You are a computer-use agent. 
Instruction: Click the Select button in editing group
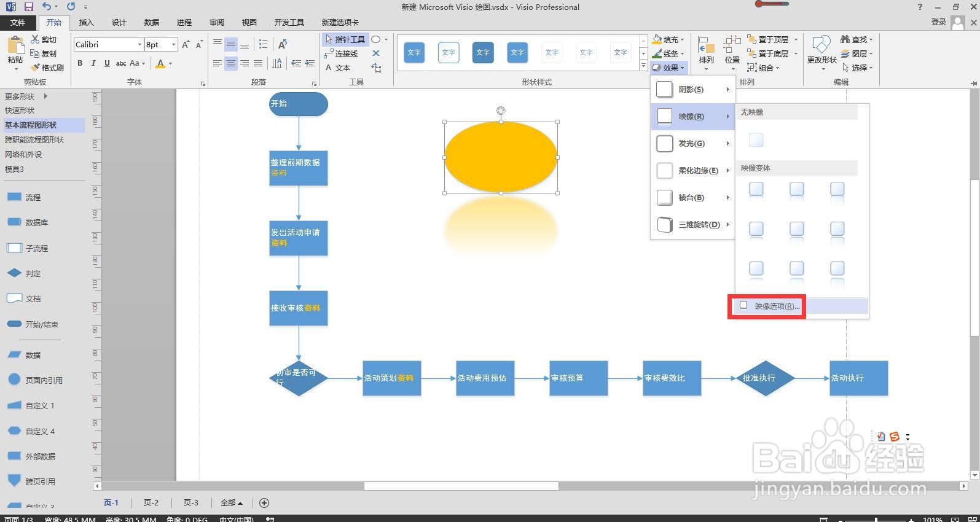coord(857,68)
